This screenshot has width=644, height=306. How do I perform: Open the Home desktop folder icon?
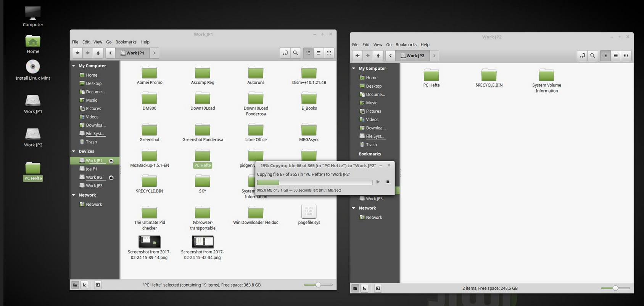click(x=33, y=43)
